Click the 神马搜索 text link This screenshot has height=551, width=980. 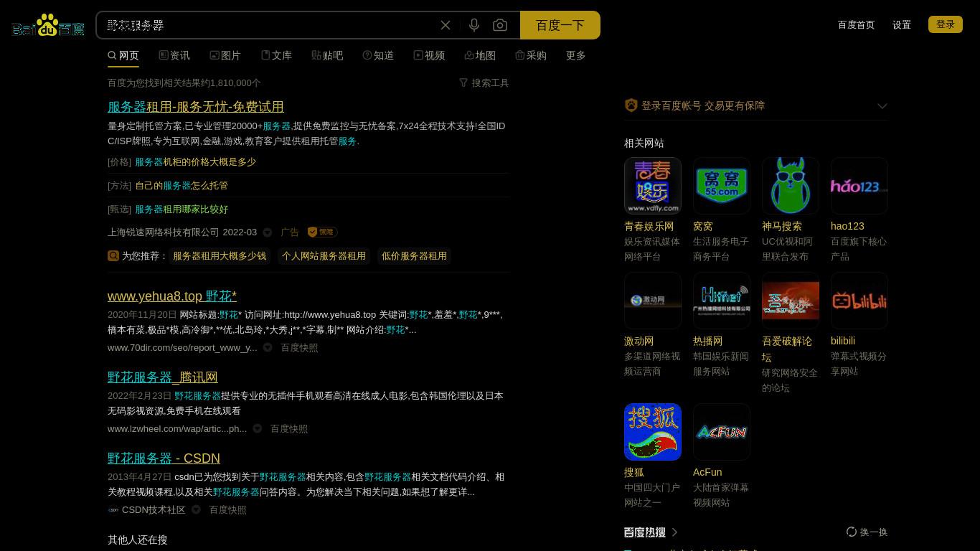(x=782, y=226)
